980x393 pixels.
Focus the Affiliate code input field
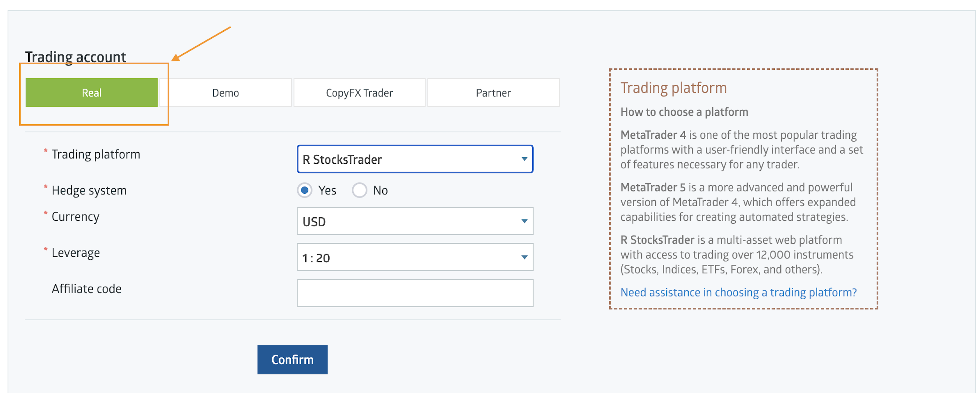pyautogui.click(x=415, y=293)
